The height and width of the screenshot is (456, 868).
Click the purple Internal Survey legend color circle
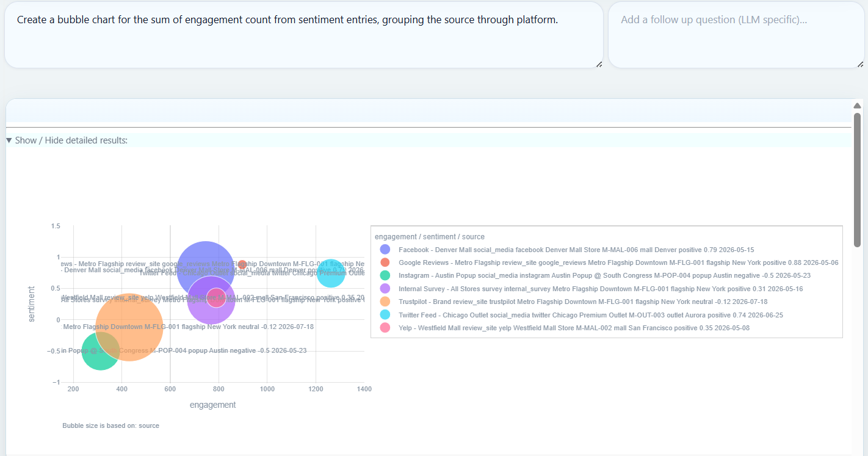(x=385, y=289)
